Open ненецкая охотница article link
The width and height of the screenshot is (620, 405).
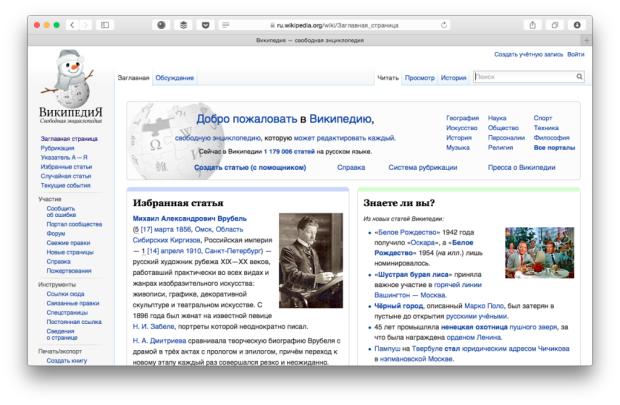pyautogui.click(x=474, y=327)
